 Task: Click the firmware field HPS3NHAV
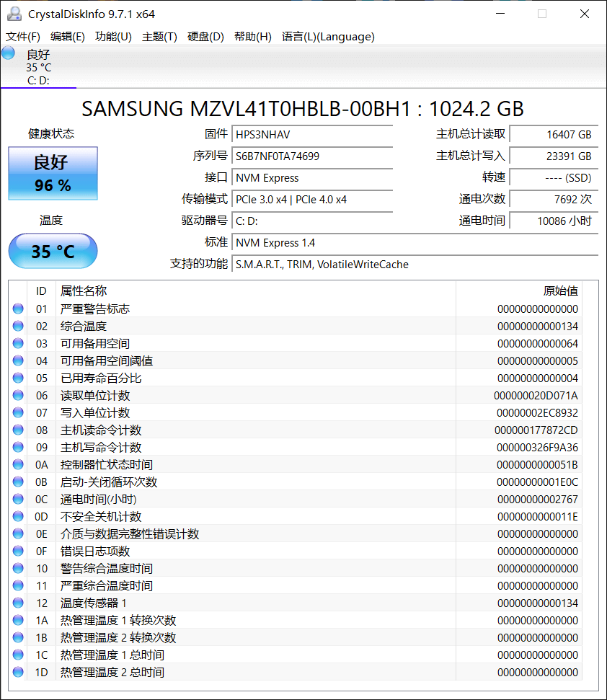tap(312, 134)
